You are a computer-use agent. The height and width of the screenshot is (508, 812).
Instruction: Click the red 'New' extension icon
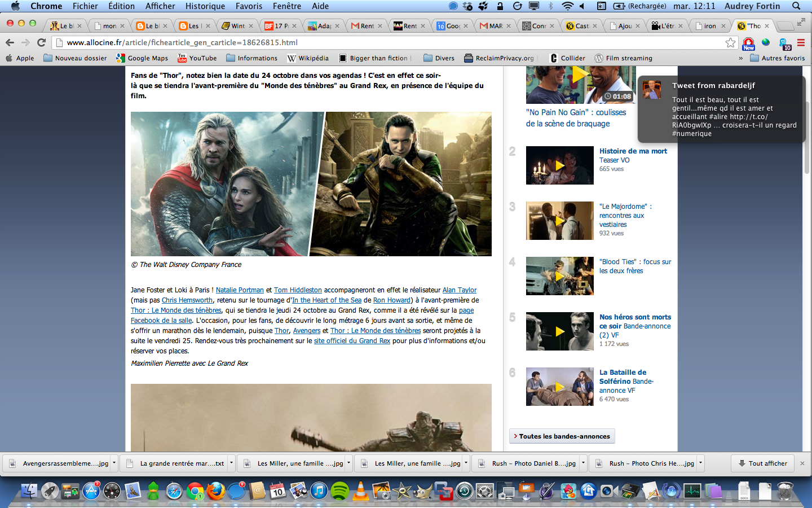pos(749,43)
